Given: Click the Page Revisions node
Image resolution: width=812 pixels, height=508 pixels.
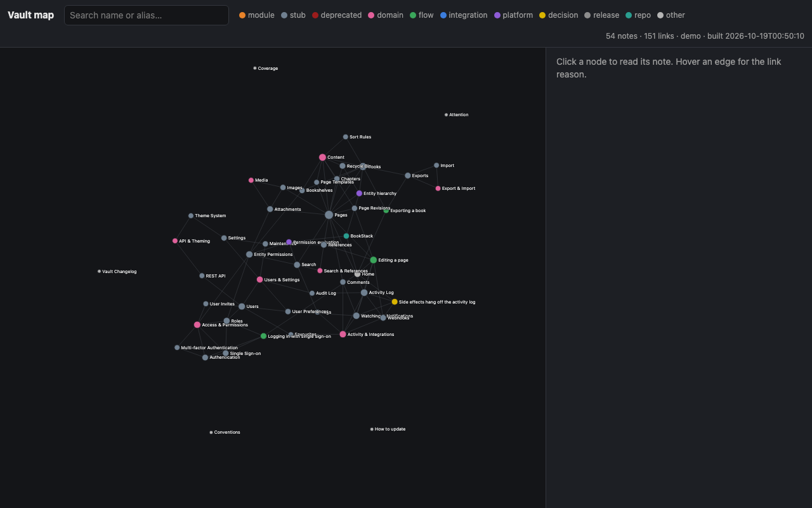Looking at the screenshot, I should click(355, 208).
